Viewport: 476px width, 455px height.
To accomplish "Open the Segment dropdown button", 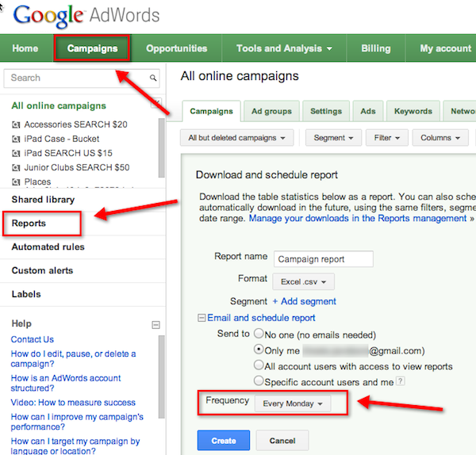I will click(333, 138).
